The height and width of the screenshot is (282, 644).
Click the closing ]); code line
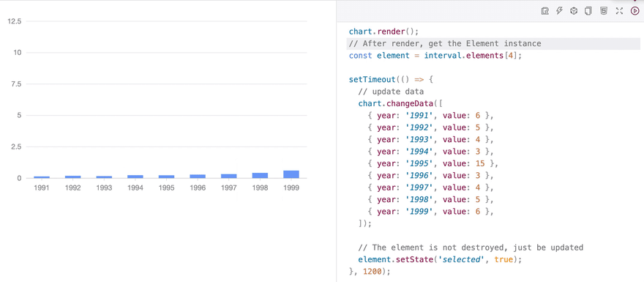tap(364, 223)
